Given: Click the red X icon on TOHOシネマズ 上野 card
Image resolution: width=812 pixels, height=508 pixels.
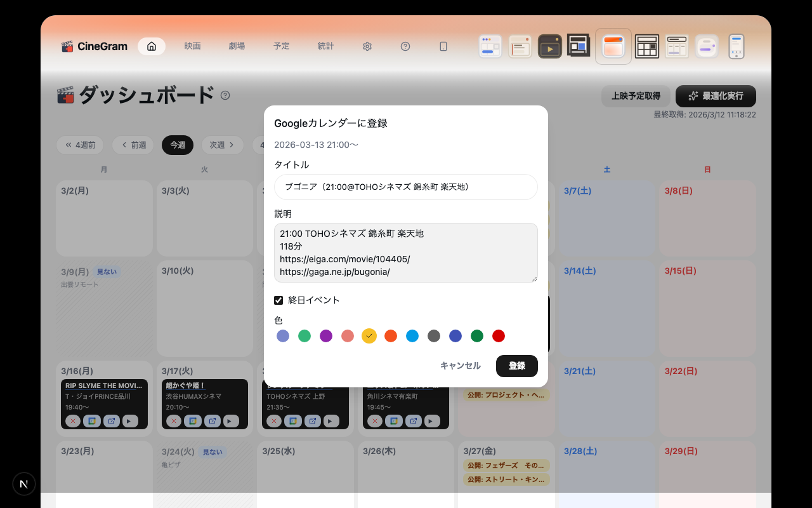Looking at the screenshot, I should point(273,420).
